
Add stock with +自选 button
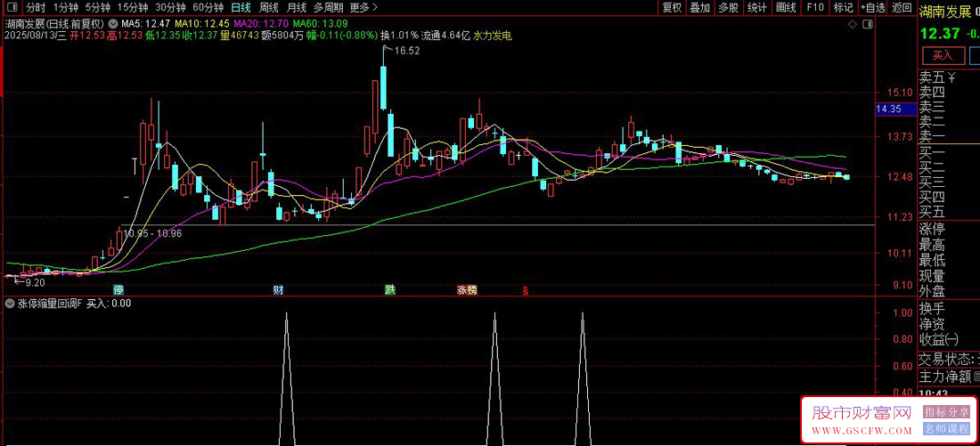coord(872,7)
